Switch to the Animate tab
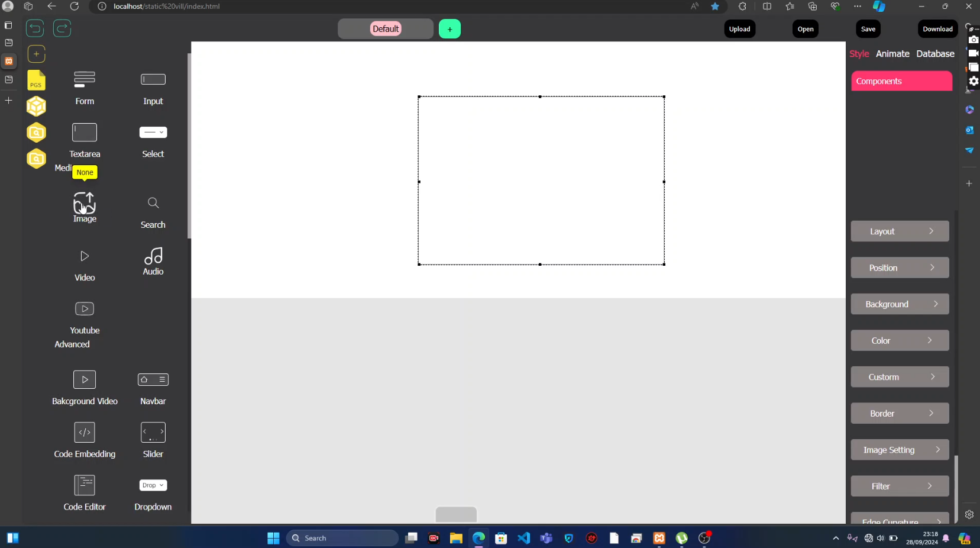The width and height of the screenshot is (980, 548). [892, 54]
